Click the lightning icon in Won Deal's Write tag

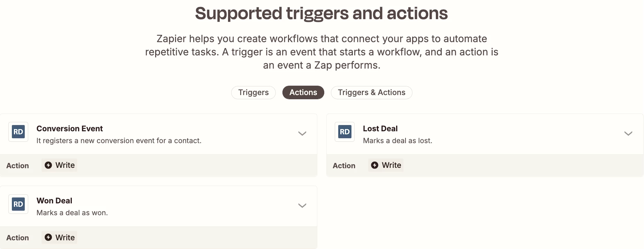pyautogui.click(x=48, y=237)
